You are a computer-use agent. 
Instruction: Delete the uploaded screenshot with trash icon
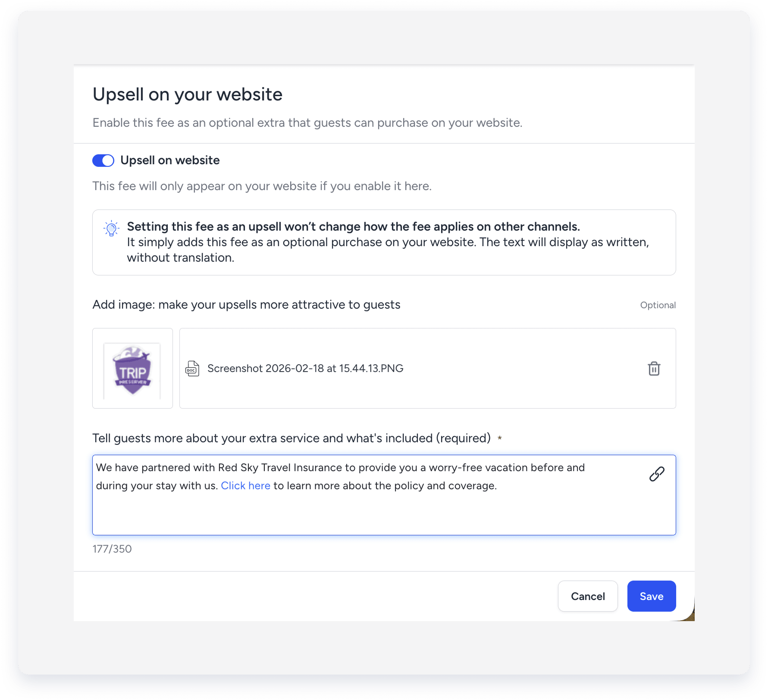pyautogui.click(x=654, y=369)
